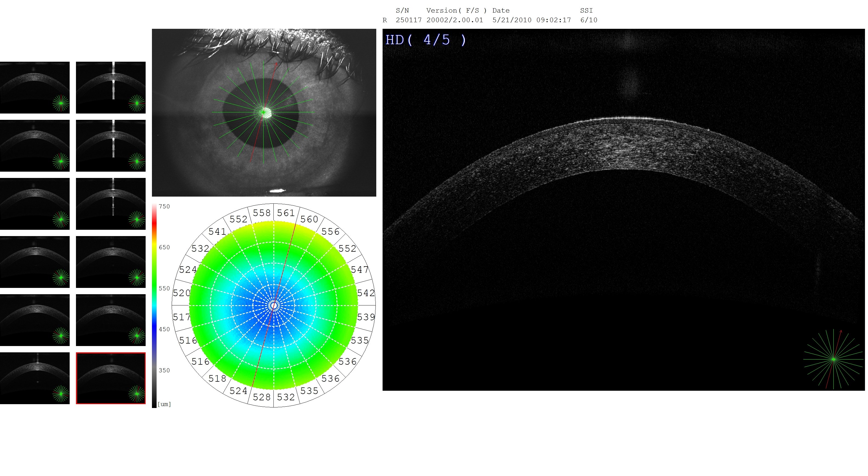Click the 650 label on the color scale
The image size is (868, 476).
pos(165,247)
